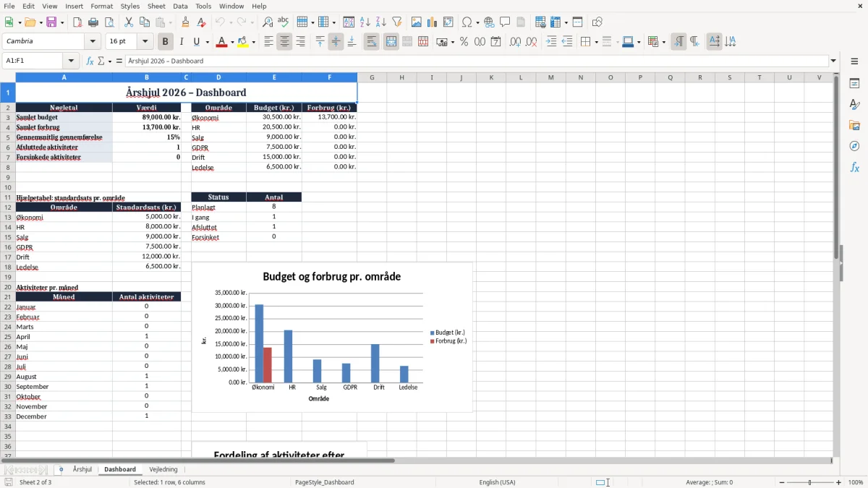
Task: Toggle Print Preview
Action: (109, 22)
